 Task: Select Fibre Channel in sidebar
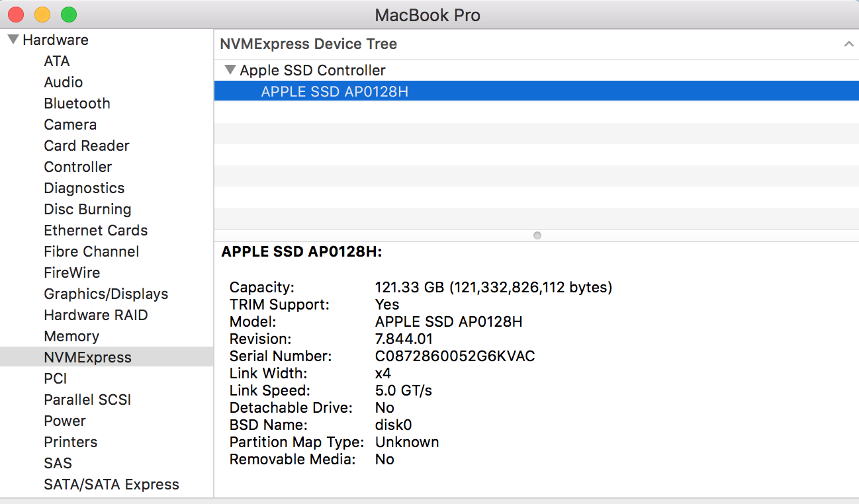91,251
